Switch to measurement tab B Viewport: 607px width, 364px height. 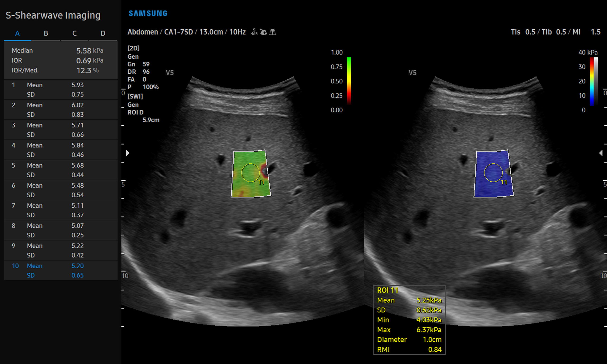coord(46,34)
